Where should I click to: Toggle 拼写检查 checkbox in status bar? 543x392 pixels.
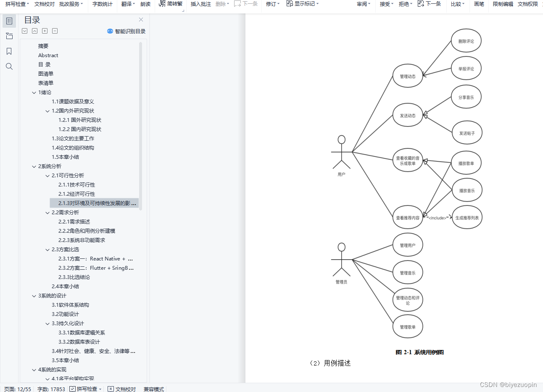tap(72, 389)
